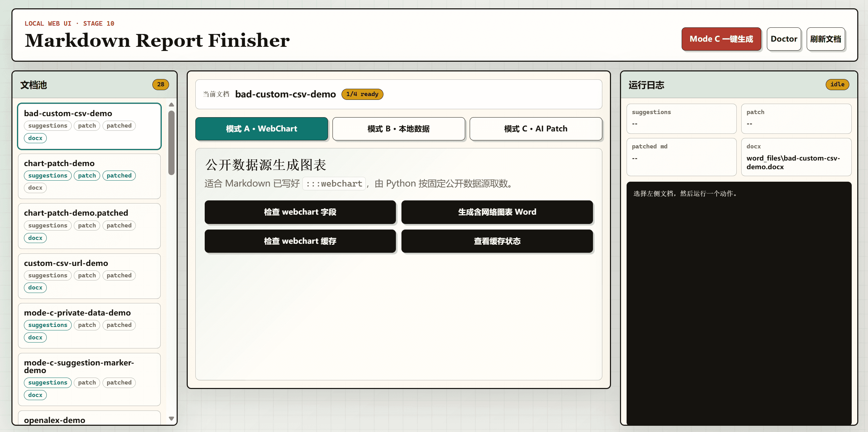The image size is (868, 432).
Task: Click the 刷新文档 button
Action: [826, 39]
